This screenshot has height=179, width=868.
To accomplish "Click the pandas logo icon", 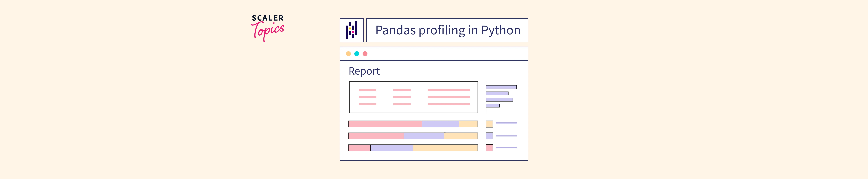I will tap(351, 30).
